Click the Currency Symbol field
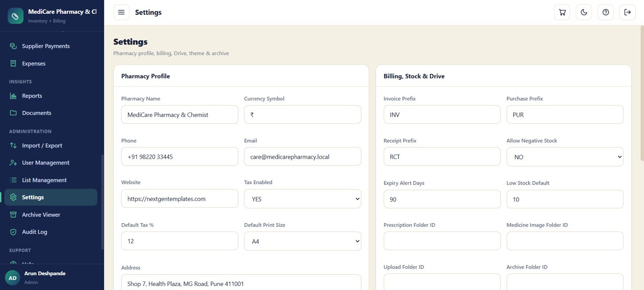 pyautogui.click(x=303, y=114)
